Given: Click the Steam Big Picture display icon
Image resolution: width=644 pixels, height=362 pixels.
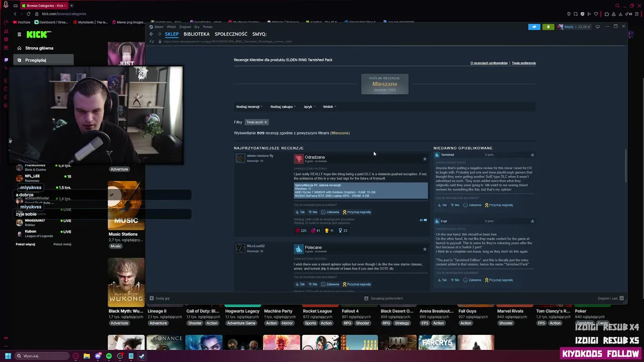Looking at the screenshot, I should [598, 27].
